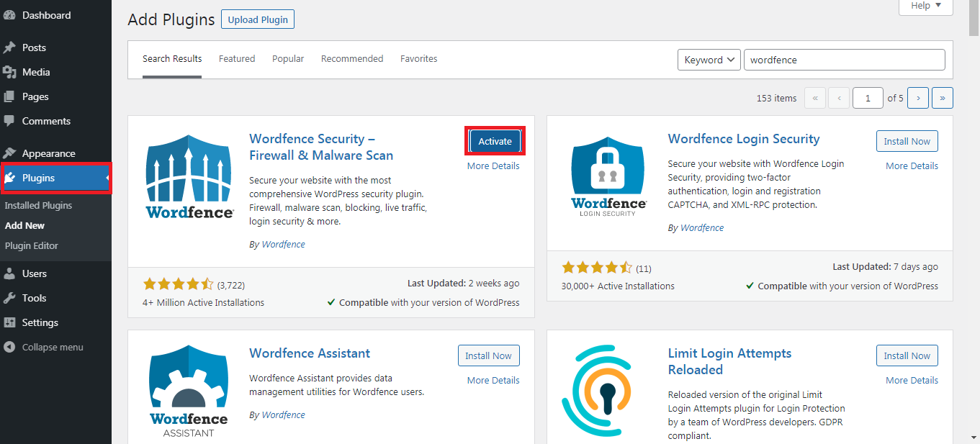This screenshot has width=980, height=444.
Task: Switch to the Favorites tab
Action: [x=419, y=59]
